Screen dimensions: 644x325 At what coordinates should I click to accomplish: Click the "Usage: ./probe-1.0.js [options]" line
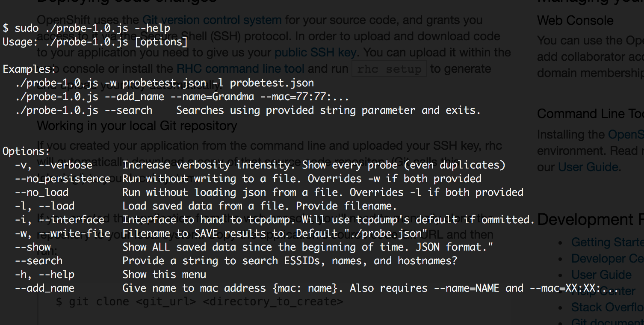click(95, 42)
